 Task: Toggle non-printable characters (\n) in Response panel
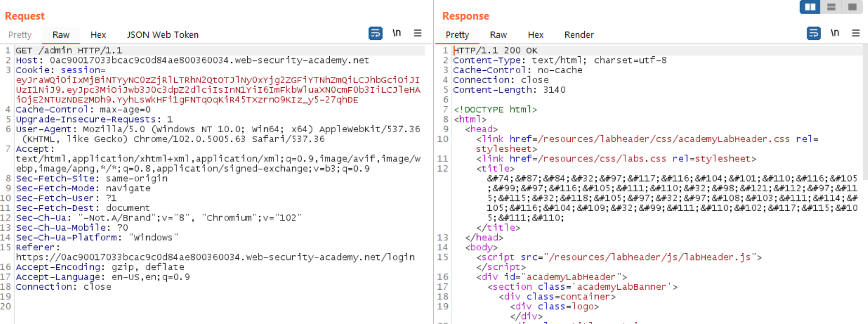835,33
